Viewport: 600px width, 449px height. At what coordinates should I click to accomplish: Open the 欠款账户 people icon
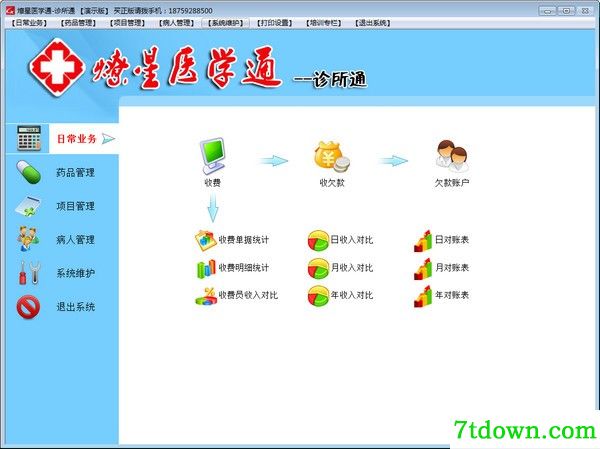point(452,156)
